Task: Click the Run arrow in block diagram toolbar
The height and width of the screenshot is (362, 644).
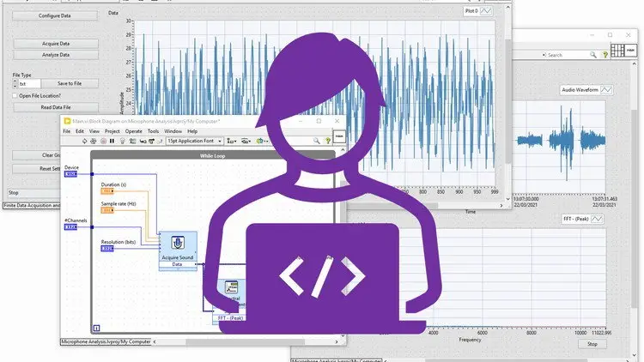Action: point(85,142)
